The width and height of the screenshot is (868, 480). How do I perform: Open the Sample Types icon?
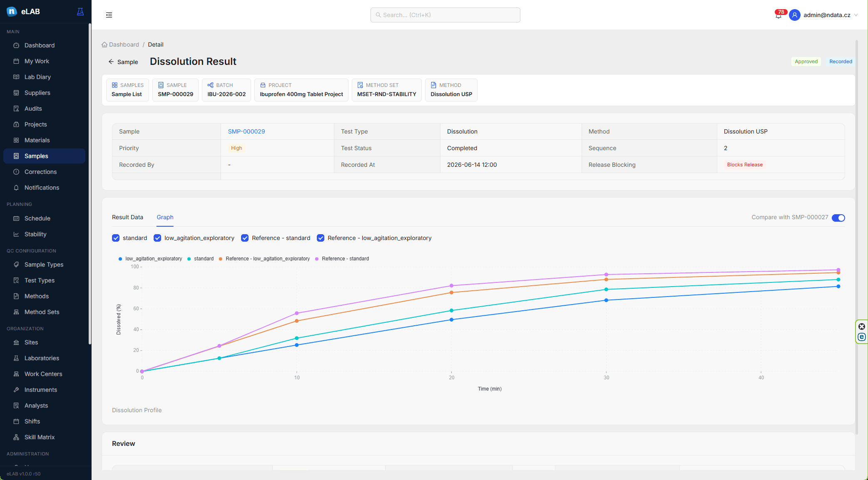coord(16,265)
